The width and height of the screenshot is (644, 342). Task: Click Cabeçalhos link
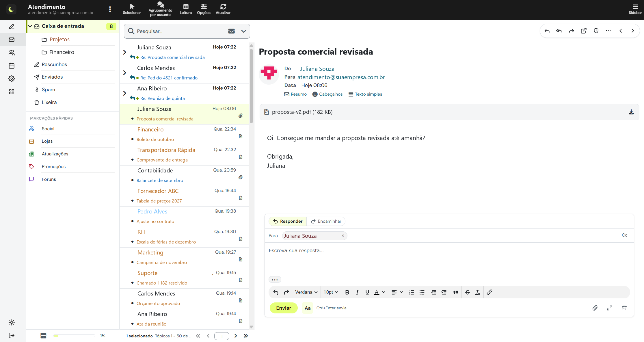tap(327, 94)
